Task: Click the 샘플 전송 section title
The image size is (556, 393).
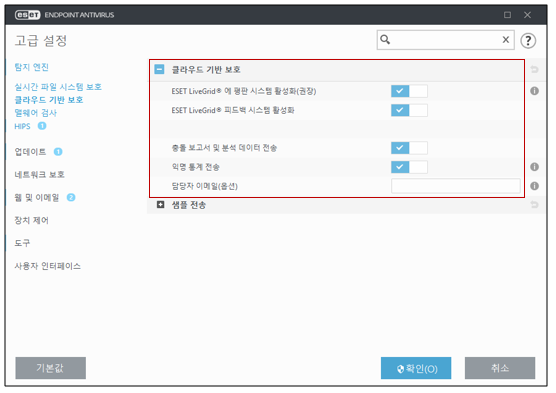Action: pyautogui.click(x=189, y=205)
